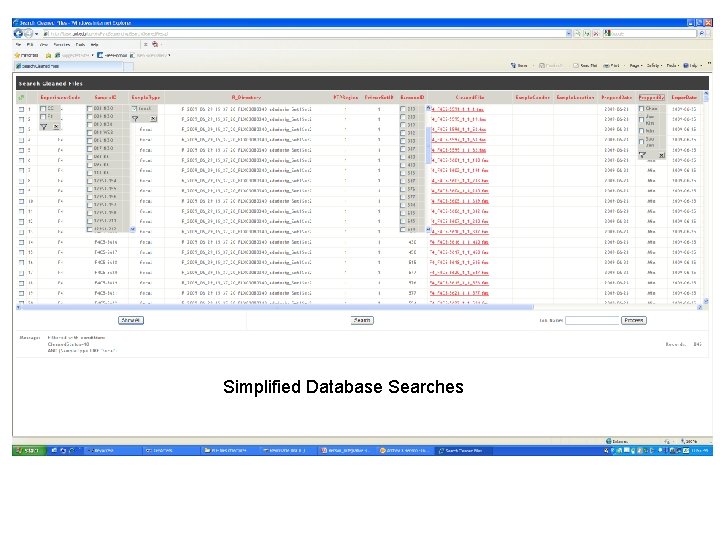Click the add-to-favorites folder icon

48,55
